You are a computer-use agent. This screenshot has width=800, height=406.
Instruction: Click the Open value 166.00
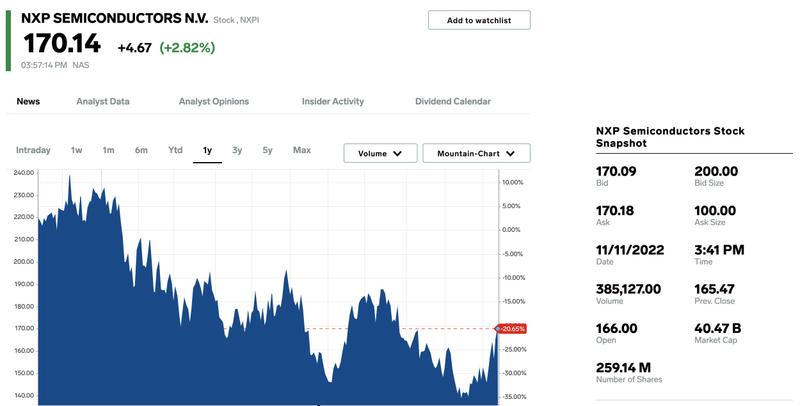[x=616, y=328]
